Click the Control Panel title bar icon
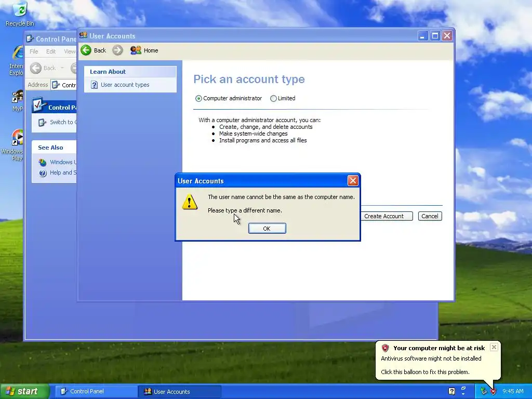Screen dimensions: 532x399 30,38
